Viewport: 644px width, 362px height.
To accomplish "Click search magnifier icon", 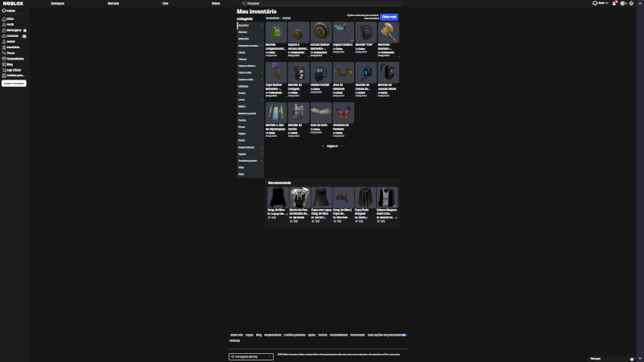I will pos(244,3).
